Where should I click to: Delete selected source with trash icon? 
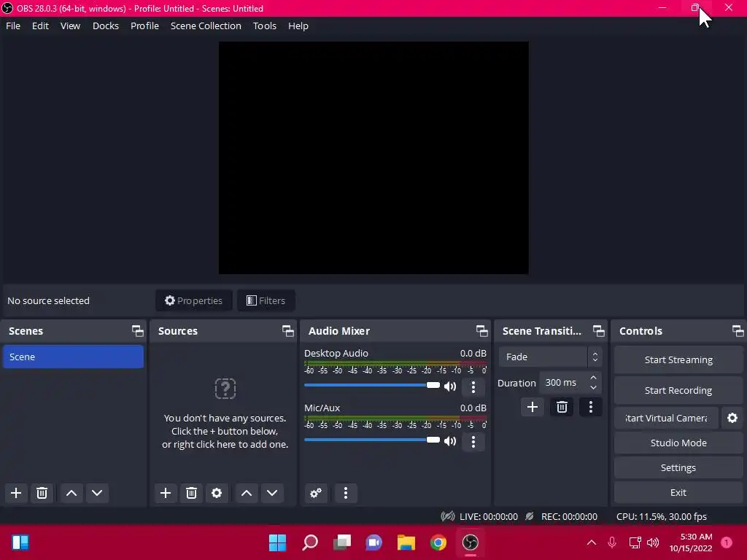192,493
